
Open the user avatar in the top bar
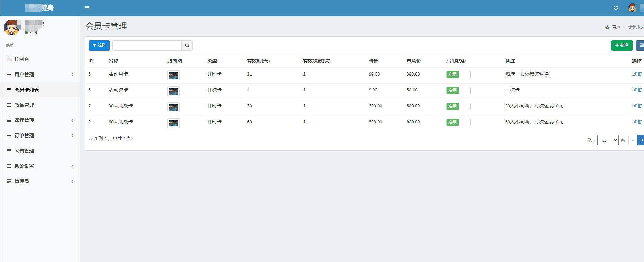click(x=632, y=8)
